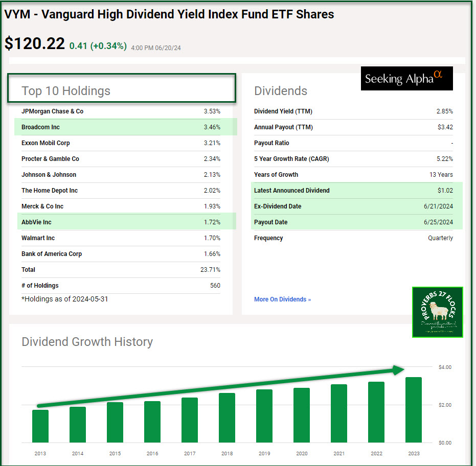Click the 2018 bar in Dividend Growth History

pyautogui.click(x=227, y=417)
